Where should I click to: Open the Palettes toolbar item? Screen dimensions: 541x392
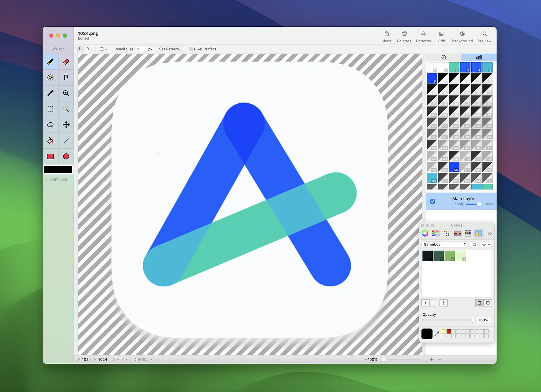click(x=404, y=37)
